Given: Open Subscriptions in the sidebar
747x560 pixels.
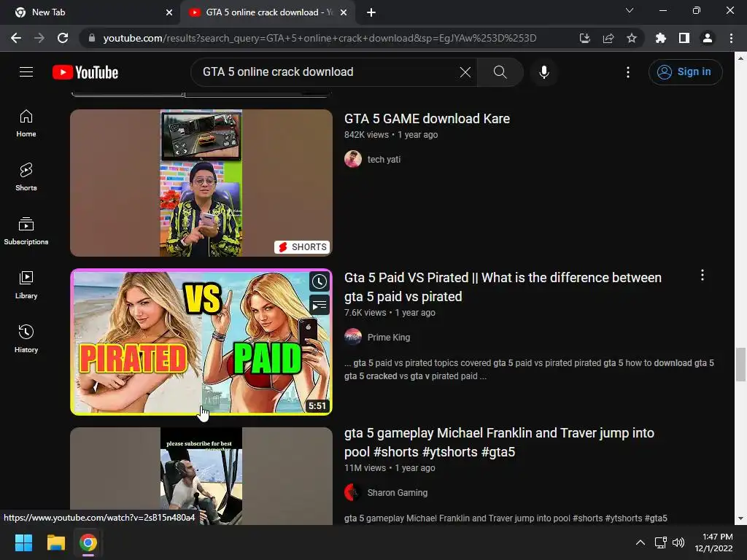Looking at the screenshot, I should coord(26,231).
